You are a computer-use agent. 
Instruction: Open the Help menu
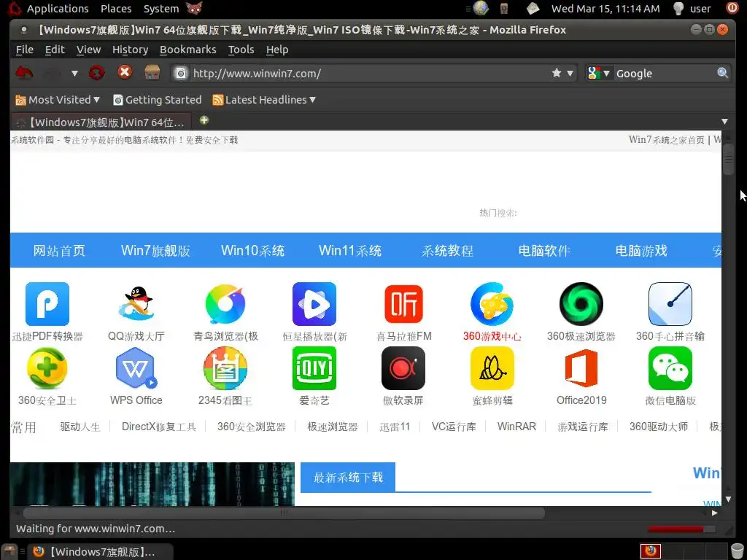(277, 50)
